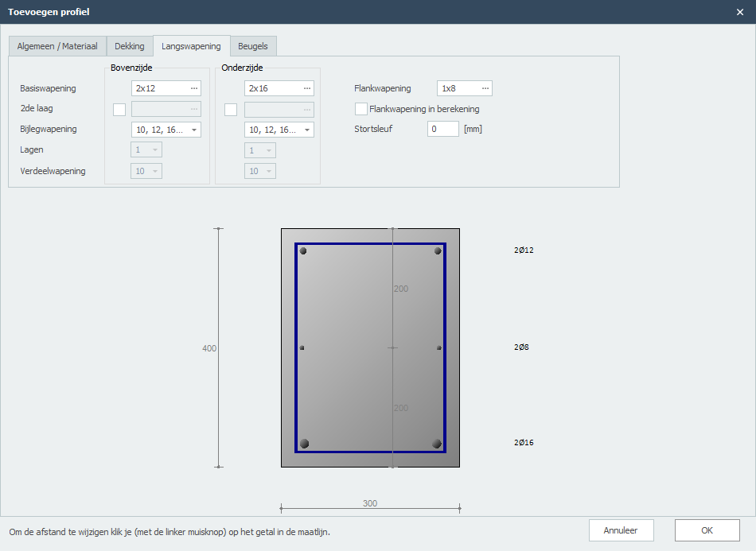Screen dimensions: 756x551
Task: Go to the Beugels tab
Action: 253,46
